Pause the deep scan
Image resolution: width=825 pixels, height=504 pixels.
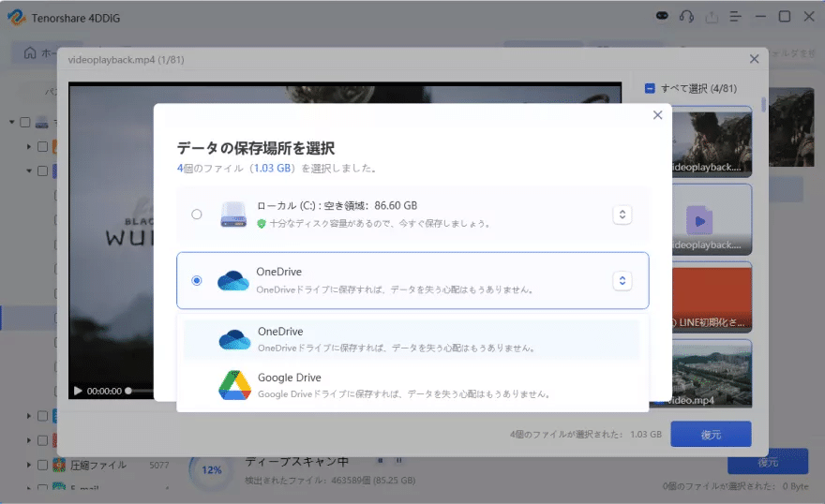[398, 460]
